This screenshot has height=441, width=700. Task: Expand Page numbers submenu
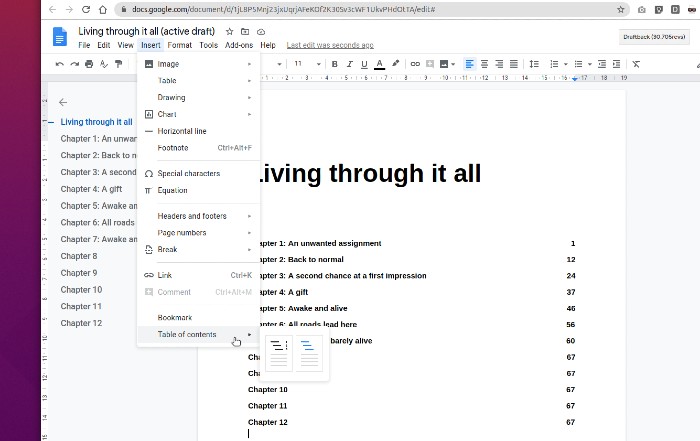point(198,233)
